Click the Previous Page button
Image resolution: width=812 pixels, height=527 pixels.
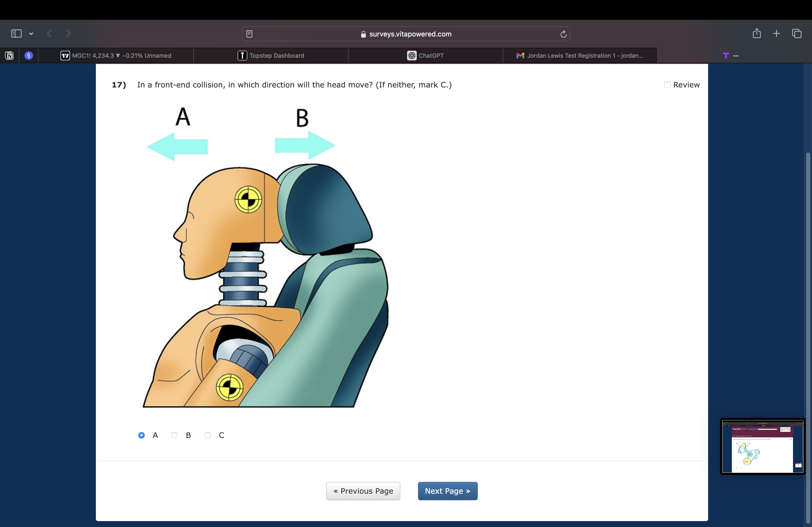coord(363,491)
